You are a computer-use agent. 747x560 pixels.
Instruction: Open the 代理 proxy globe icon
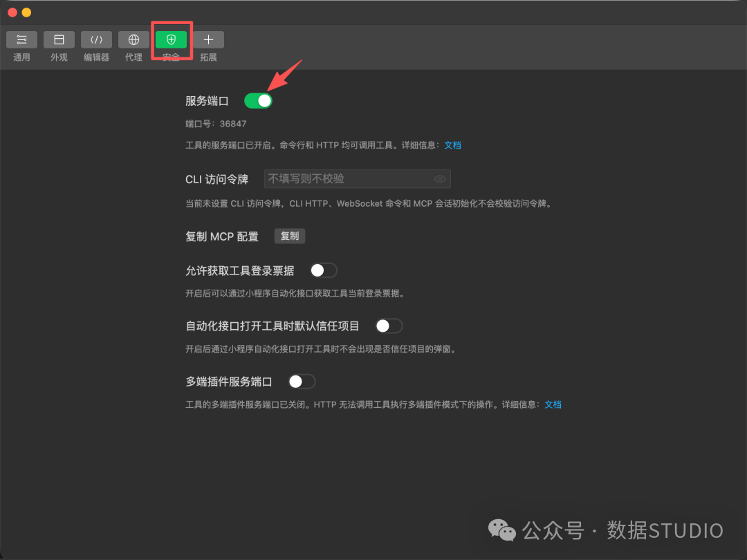(134, 39)
